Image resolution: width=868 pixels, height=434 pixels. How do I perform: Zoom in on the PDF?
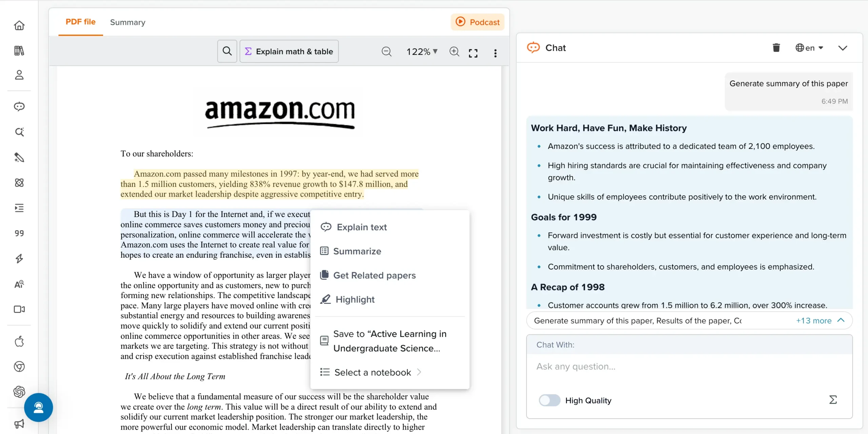click(x=454, y=52)
